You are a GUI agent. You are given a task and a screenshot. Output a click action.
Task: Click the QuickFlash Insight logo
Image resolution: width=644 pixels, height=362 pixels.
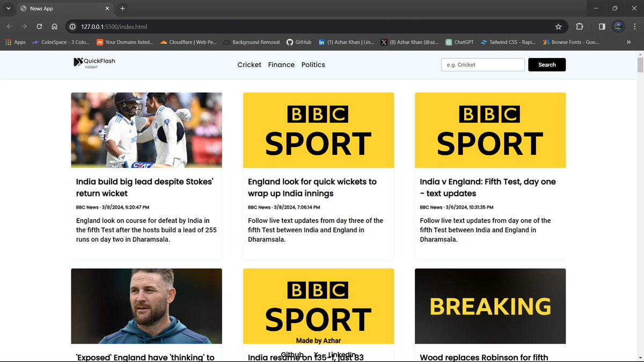click(x=94, y=63)
